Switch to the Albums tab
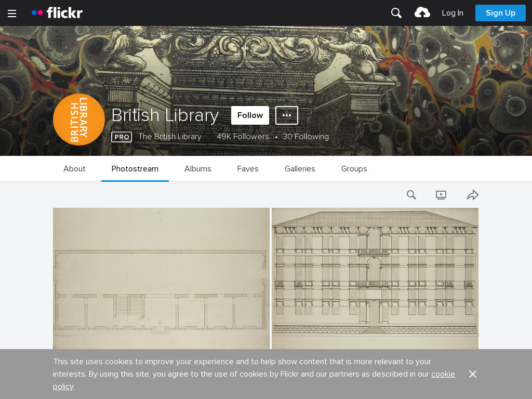 [x=198, y=169]
